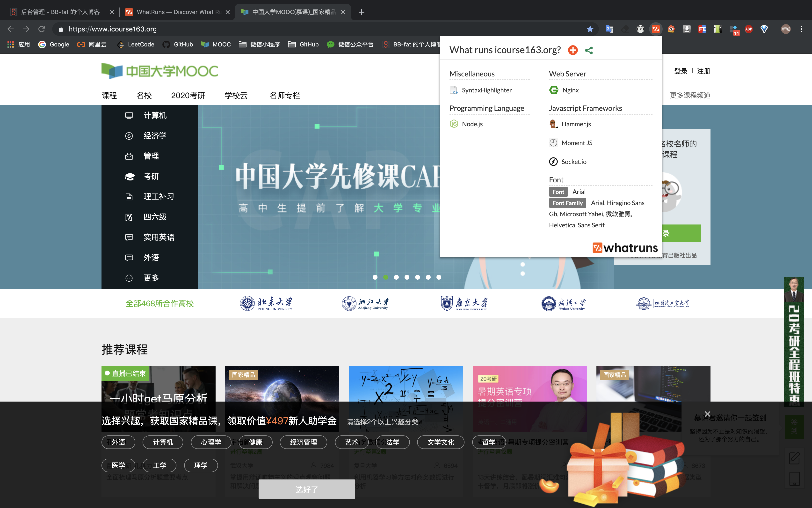The width and height of the screenshot is (812, 508).
Task: Switch to the 后台管理 BB-fat tab
Action: [x=60, y=12]
